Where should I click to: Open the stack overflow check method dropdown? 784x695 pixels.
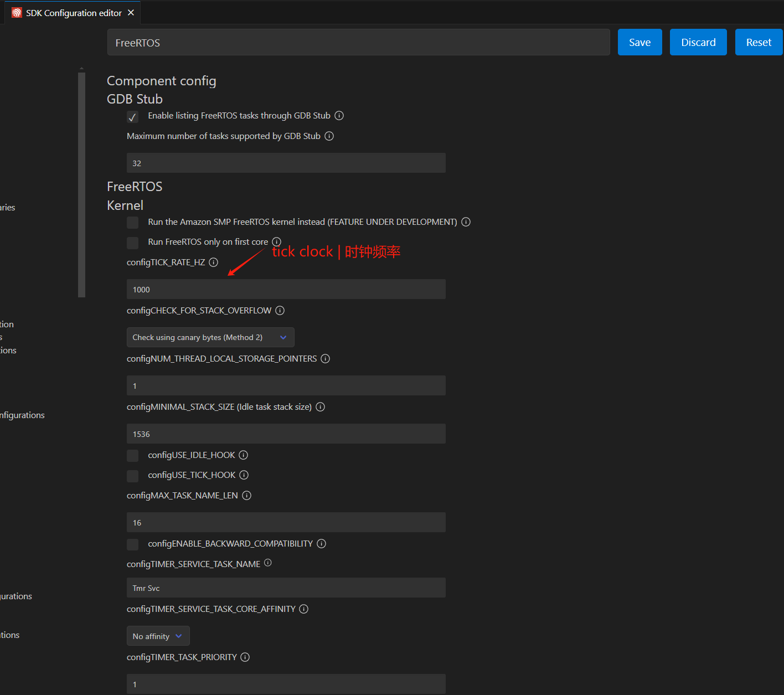[210, 337]
